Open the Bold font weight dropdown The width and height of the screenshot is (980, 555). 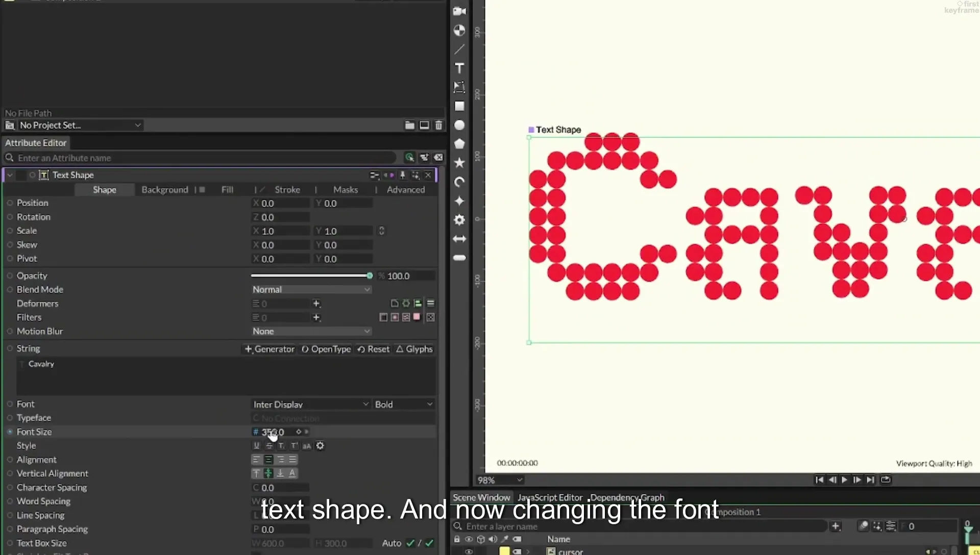[x=404, y=404]
